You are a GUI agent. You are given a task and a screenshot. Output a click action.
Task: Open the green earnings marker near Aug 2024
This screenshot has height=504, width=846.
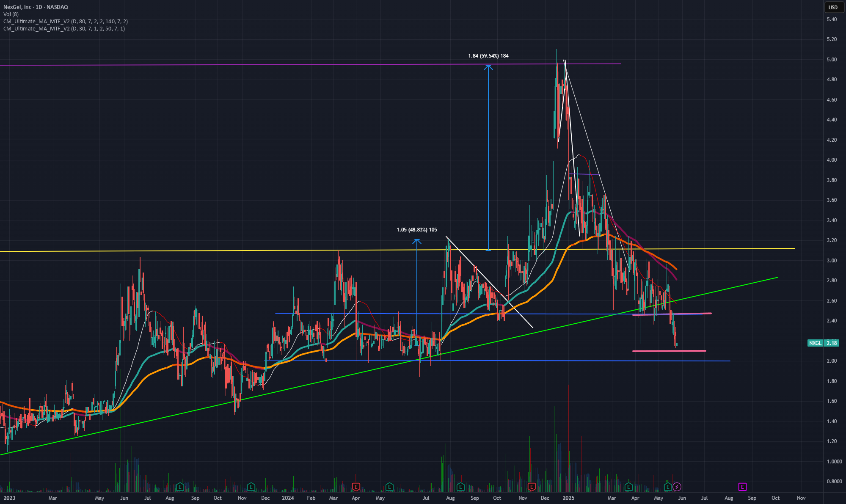[460, 487]
